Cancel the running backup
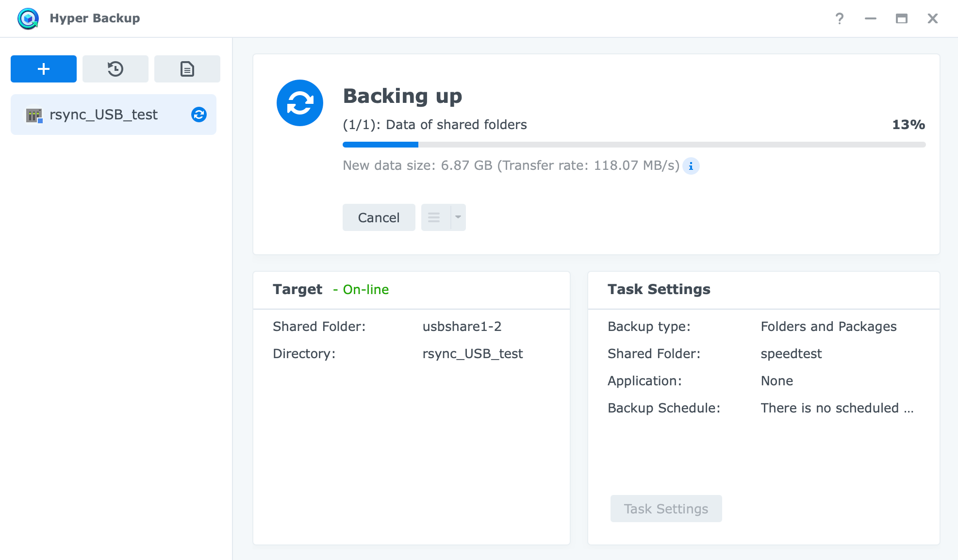The height and width of the screenshot is (560, 958). [x=379, y=217]
